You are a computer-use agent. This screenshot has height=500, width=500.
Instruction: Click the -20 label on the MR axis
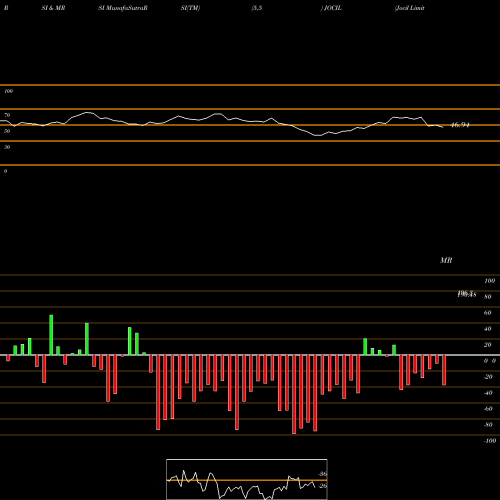click(x=488, y=377)
